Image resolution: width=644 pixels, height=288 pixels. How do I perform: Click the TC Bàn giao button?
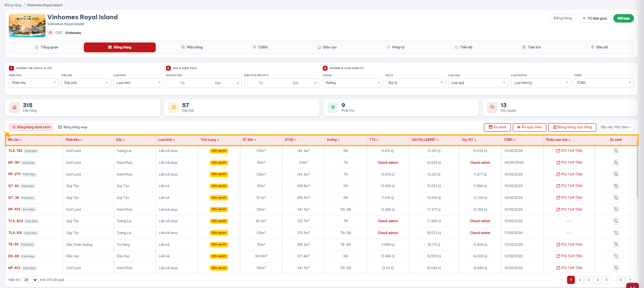(595, 18)
